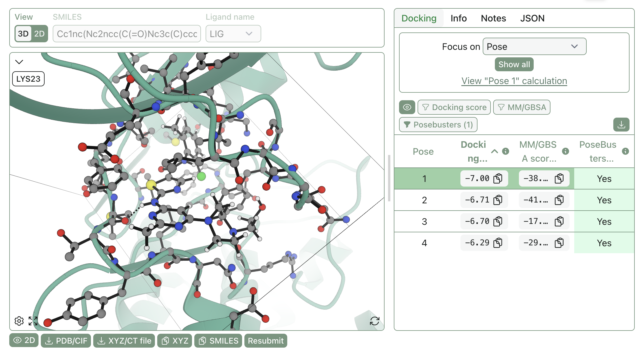This screenshot has height=354, width=644.
Task: Reset the view with the refresh arrows icon
Action: coord(374,321)
